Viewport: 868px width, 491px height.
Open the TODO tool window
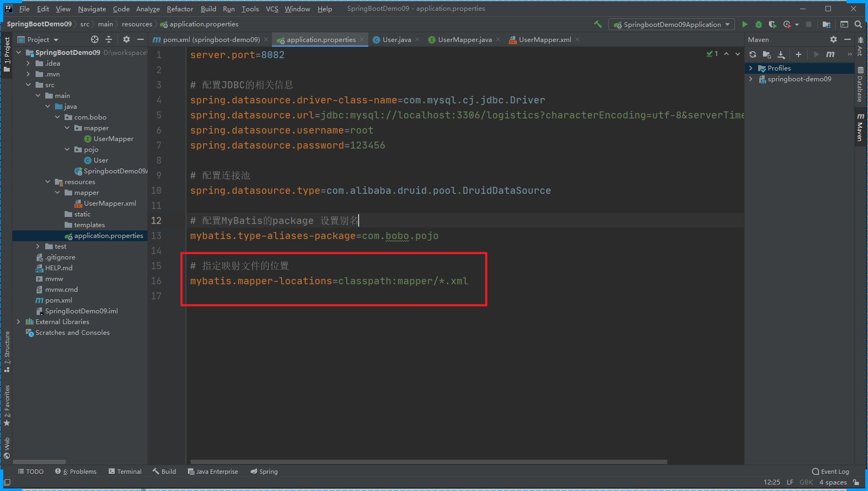coord(31,472)
